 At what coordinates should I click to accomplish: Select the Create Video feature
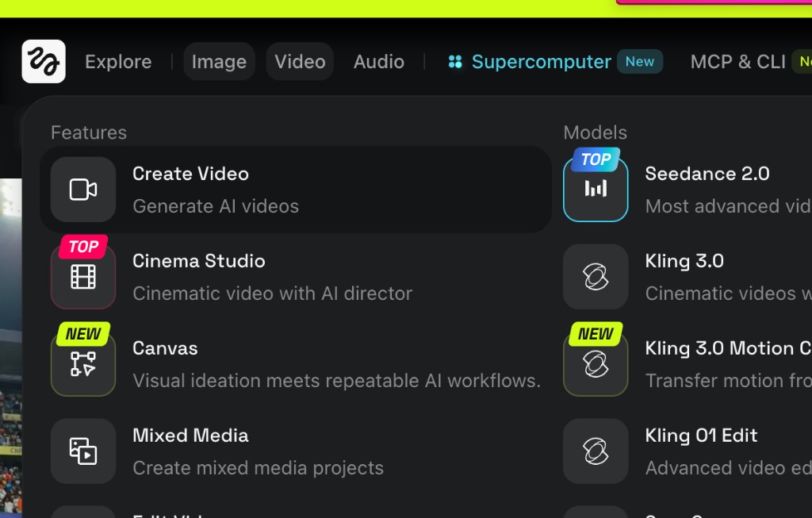[296, 190]
